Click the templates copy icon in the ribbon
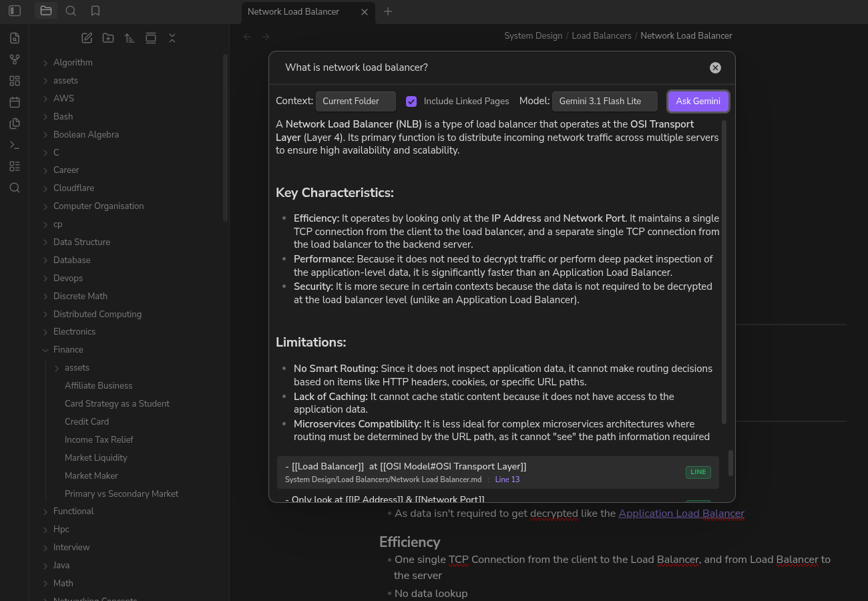 point(15,124)
